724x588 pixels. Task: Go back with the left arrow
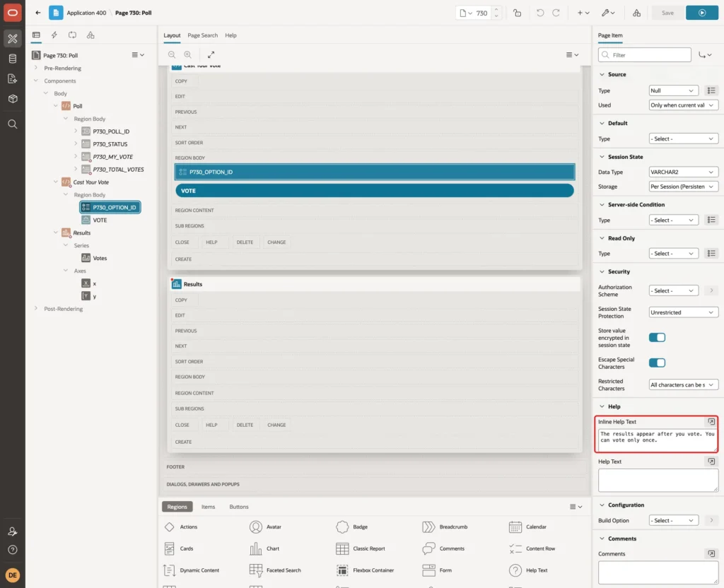pyautogui.click(x=38, y=13)
